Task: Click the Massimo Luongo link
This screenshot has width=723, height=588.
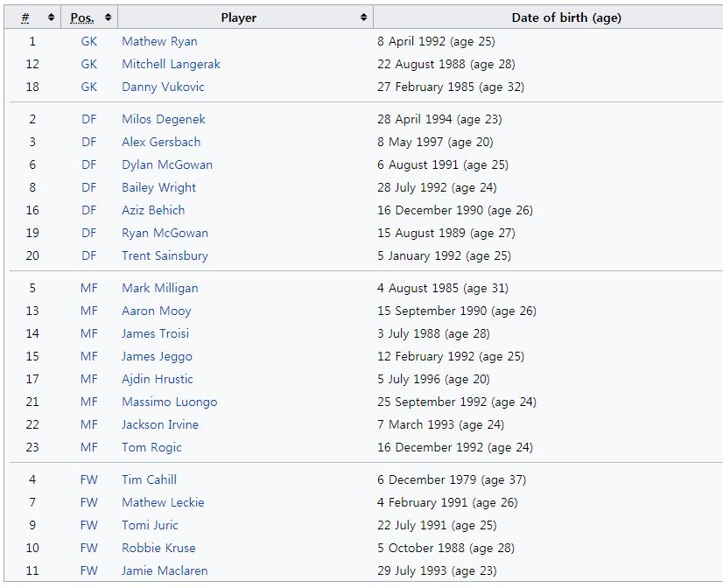Action: click(169, 402)
